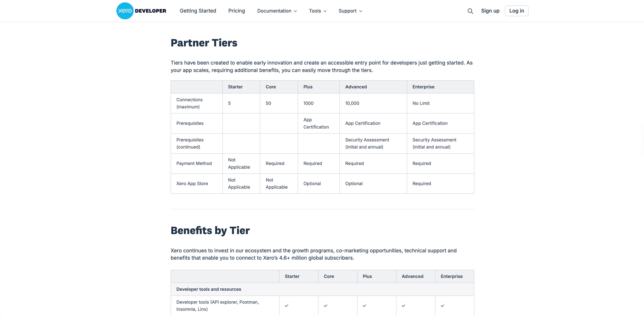Click the checkmark under Advanced for Developer tools
The width and height of the screenshot is (644, 315).
tap(404, 306)
